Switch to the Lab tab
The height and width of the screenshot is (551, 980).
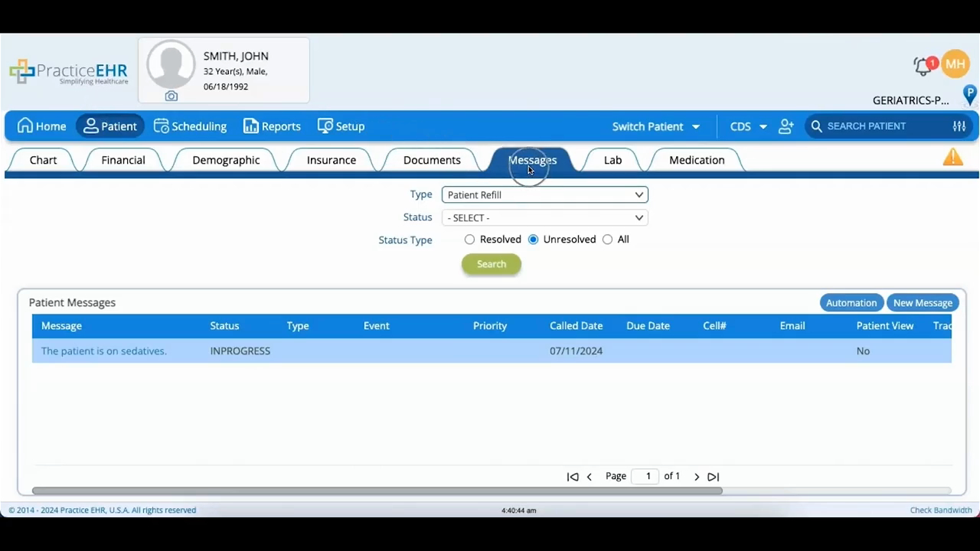pos(612,160)
